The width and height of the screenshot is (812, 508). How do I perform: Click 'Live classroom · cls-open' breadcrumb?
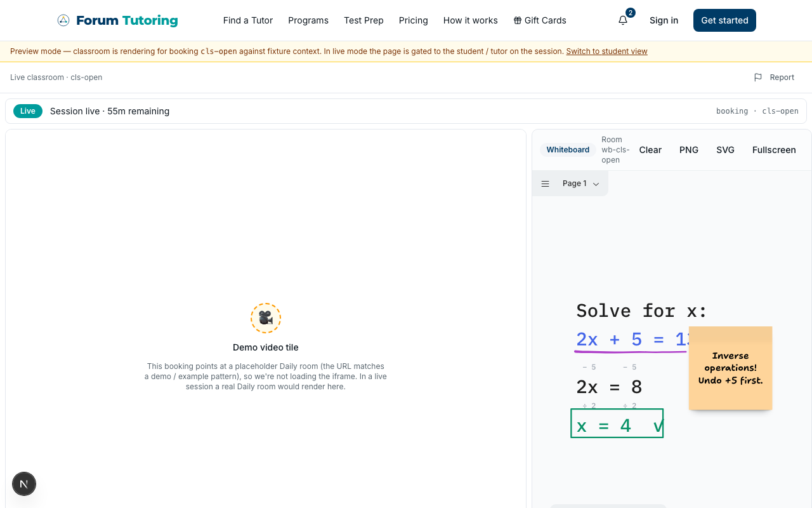56,77
